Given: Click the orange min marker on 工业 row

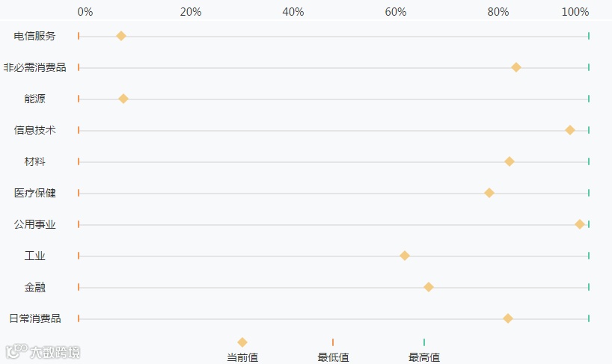Looking at the screenshot, I should 79,256.
